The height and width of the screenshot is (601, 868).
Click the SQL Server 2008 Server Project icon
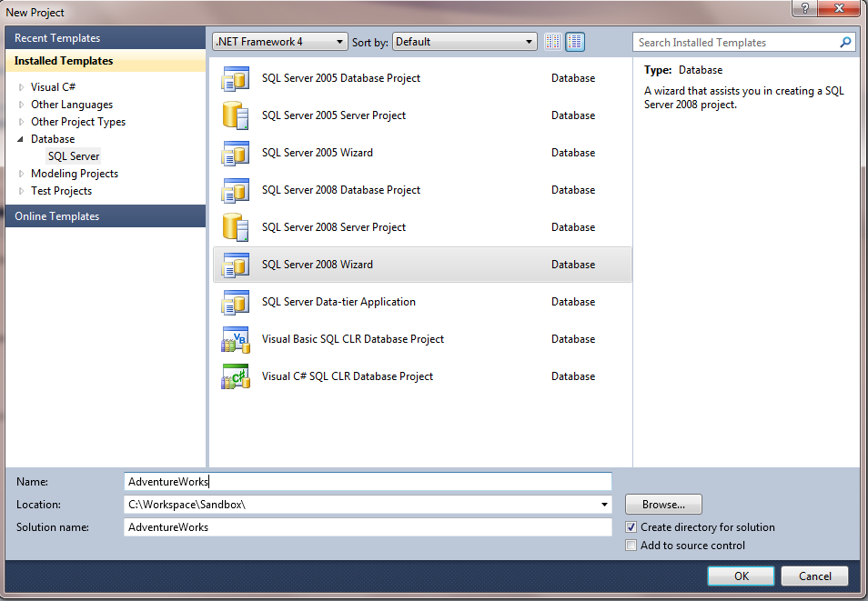[236, 227]
